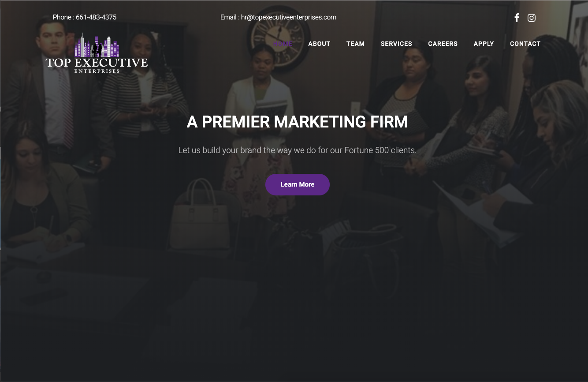Screen dimensions: 588x382
Task: Click the wall clock in the background photo
Action: (279, 37)
